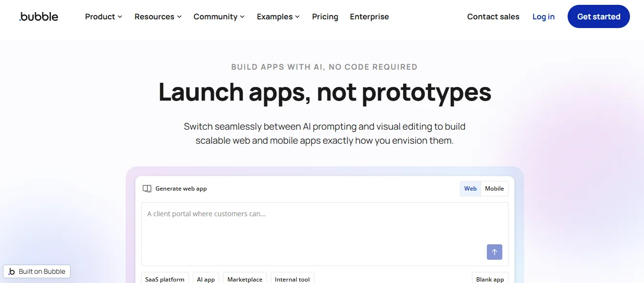The image size is (644, 283).
Task: Switch to the Web tab
Action: (x=470, y=189)
